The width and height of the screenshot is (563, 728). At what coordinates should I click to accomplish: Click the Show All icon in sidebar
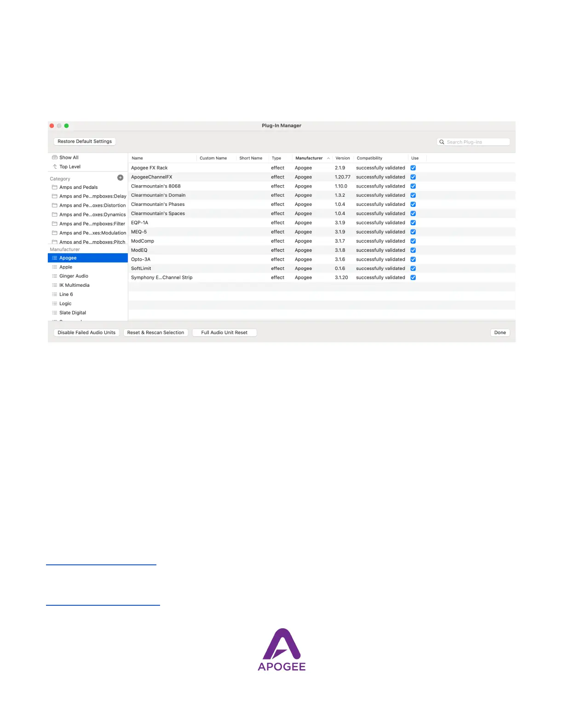point(55,158)
